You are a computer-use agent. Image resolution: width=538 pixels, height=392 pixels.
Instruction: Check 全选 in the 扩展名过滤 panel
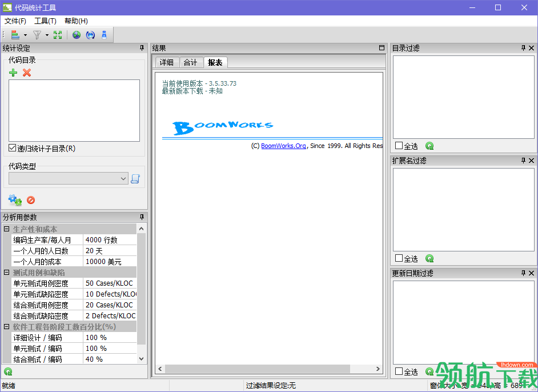coord(399,258)
